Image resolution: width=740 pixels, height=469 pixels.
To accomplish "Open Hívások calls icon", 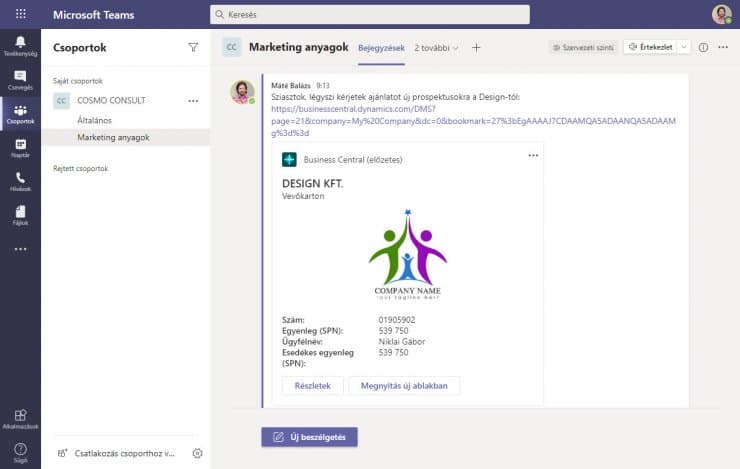I will click(20, 180).
